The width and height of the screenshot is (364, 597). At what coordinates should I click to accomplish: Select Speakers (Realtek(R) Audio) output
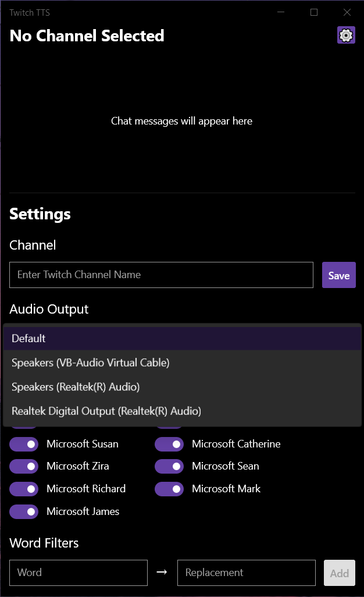pyautogui.click(x=182, y=387)
